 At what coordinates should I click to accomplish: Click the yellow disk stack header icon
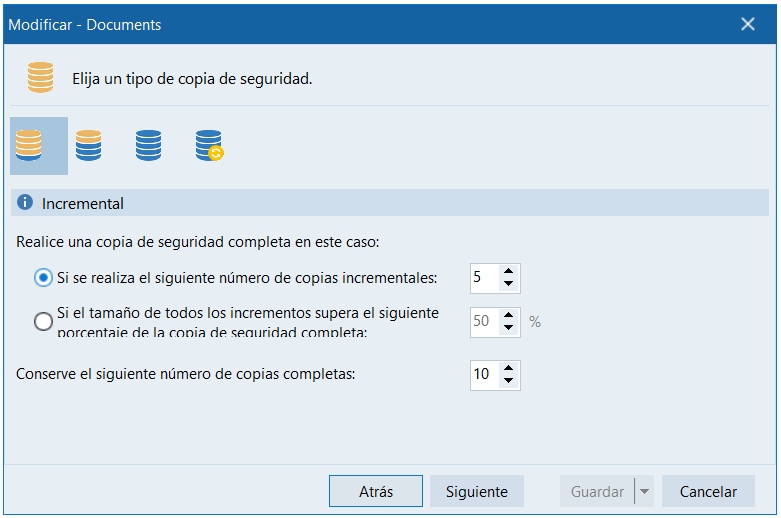click(x=41, y=77)
